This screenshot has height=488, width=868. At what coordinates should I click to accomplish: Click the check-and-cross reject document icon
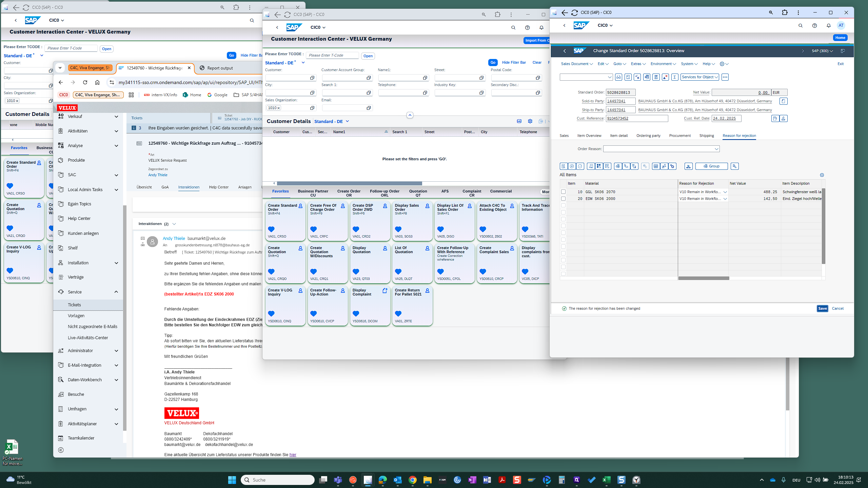[x=637, y=77]
